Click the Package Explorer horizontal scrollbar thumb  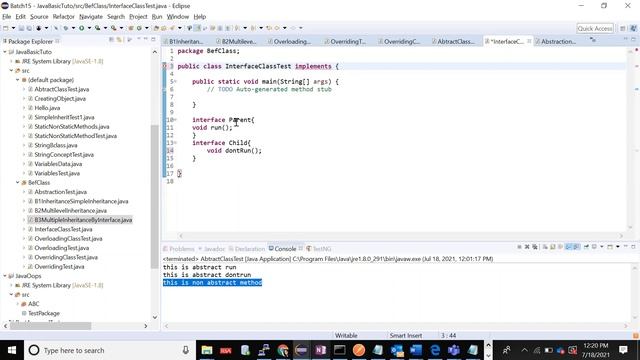coord(50,326)
